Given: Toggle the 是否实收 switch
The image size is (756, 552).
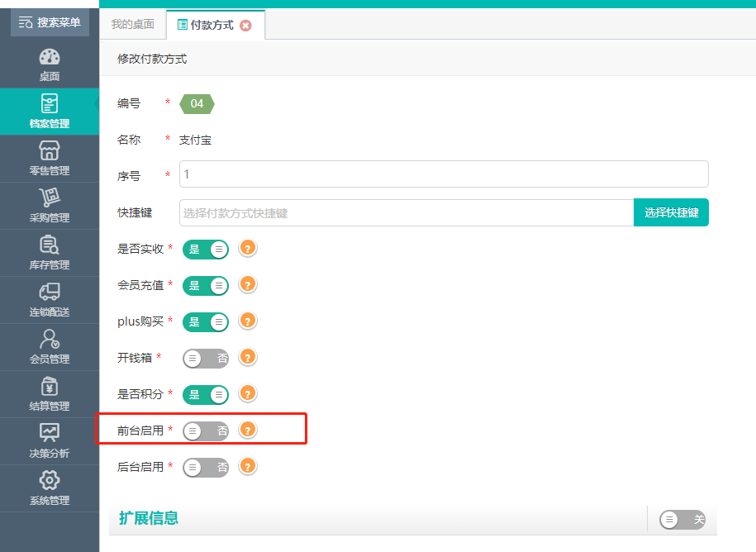Looking at the screenshot, I should pyautogui.click(x=206, y=250).
